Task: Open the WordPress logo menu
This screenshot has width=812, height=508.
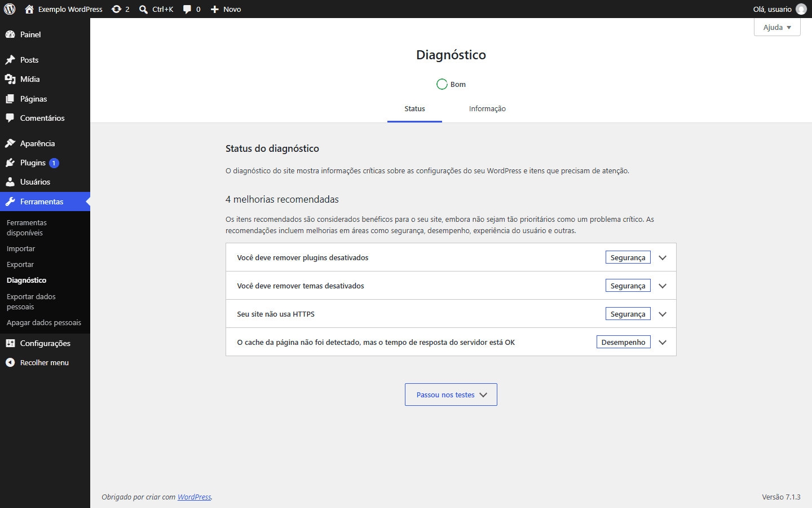Action: click(10, 9)
